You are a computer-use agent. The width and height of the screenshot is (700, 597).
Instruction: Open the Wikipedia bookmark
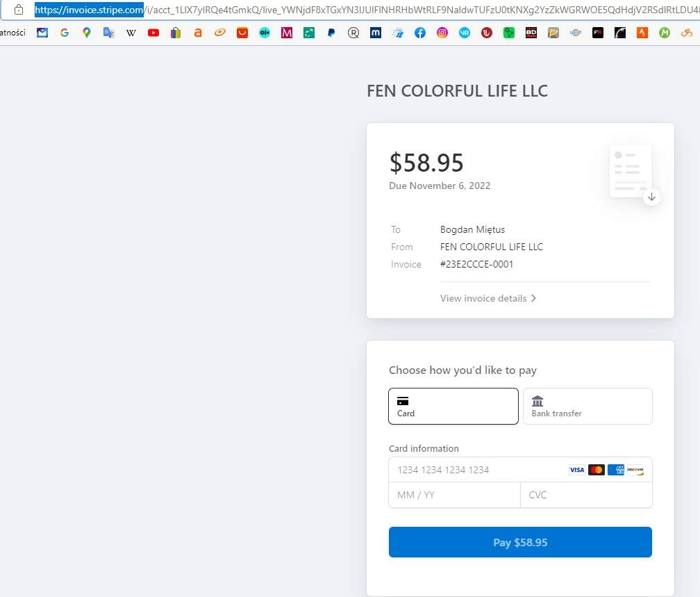pos(131,33)
